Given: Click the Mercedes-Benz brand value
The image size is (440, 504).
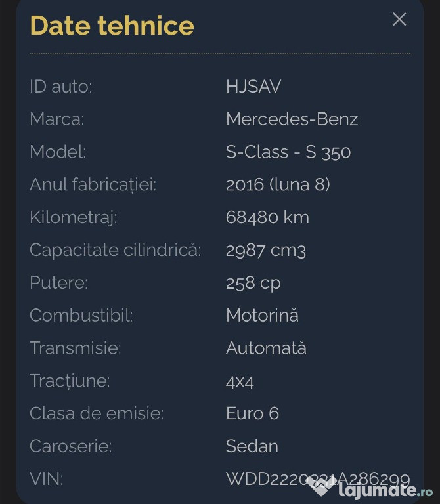Looking at the screenshot, I should 292,119.
